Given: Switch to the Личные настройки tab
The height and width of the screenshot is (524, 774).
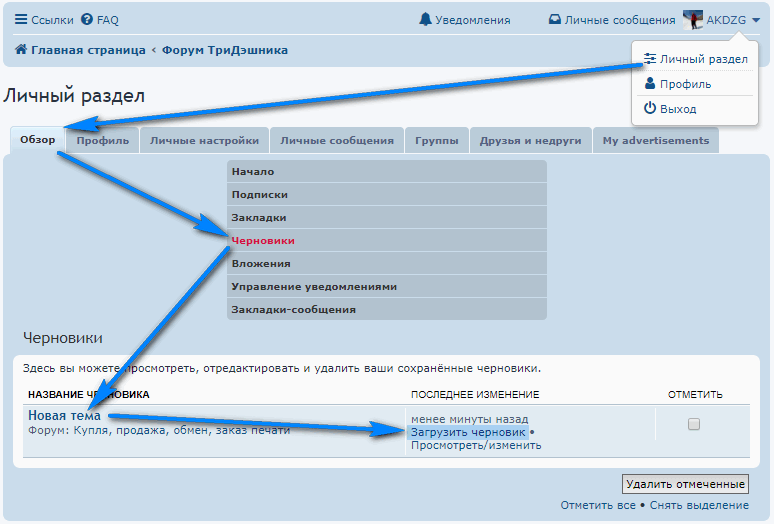Looking at the screenshot, I should coord(204,141).
